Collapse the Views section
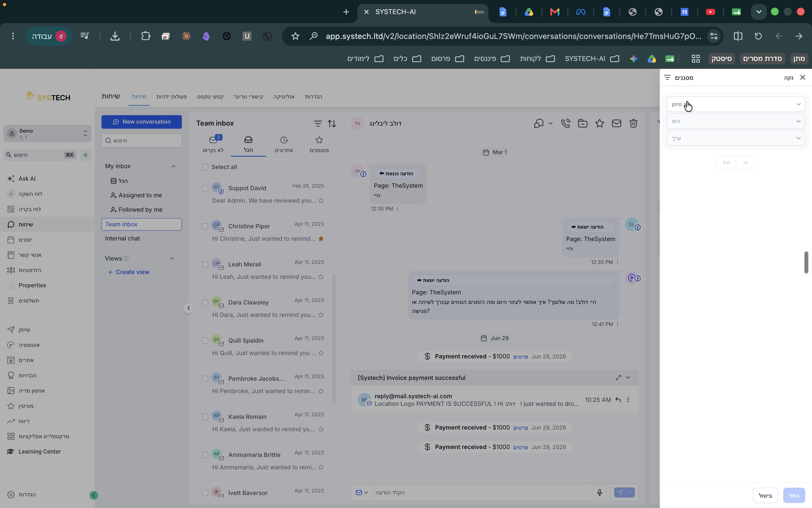Image resolution: width=812 pixels, height=508 pixels. point(171,259)
